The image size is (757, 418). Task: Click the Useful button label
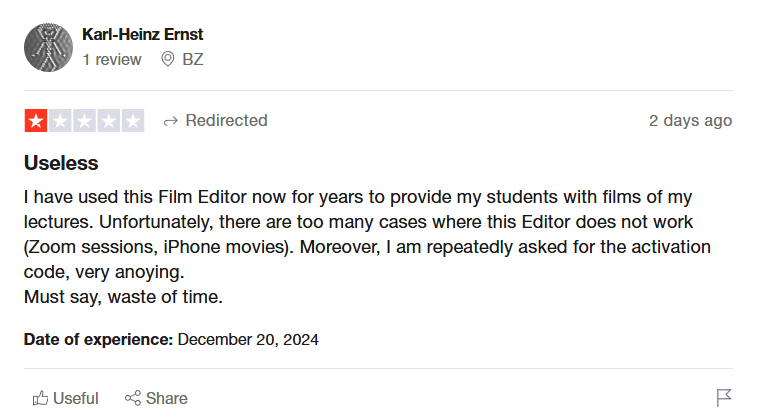76,398
